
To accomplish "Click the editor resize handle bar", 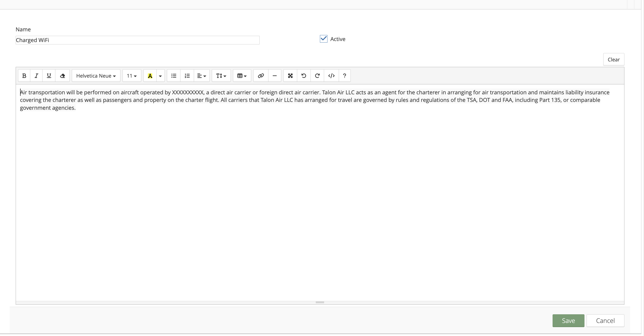I will (x=320, y=302).
